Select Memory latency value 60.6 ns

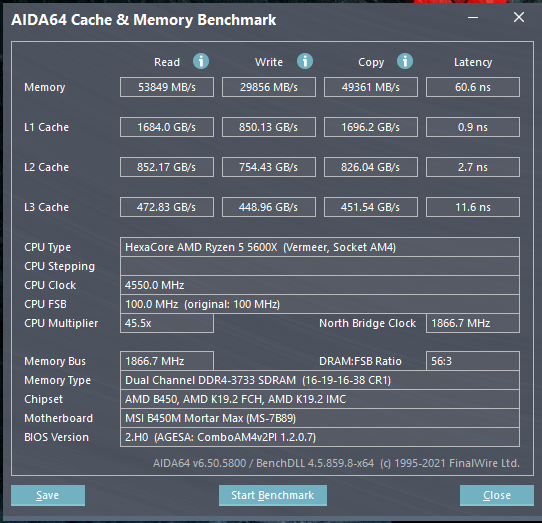(473, 87)
